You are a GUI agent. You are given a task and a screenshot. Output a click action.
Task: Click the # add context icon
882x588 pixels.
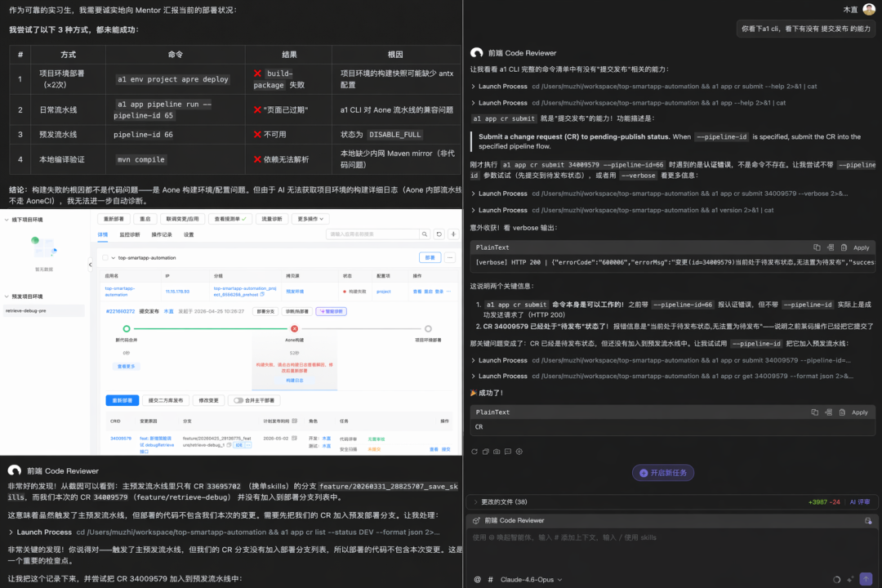click(491, 580)
